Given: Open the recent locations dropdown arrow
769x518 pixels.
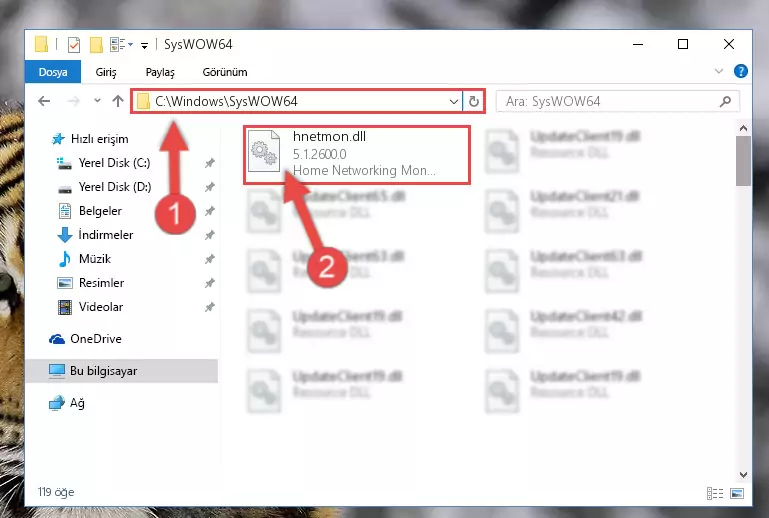Looking at the screenshot, I should (x=97, y=101).
